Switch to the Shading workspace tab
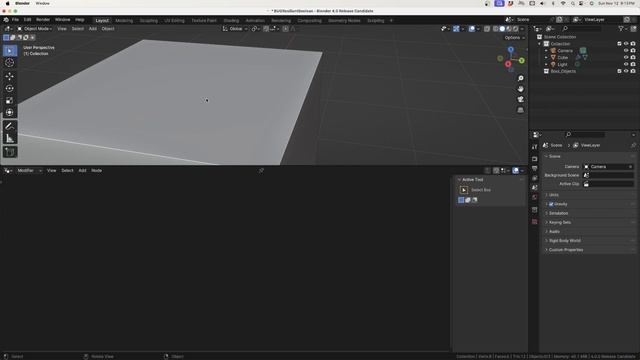Screen dimensions: 640x360 [x=231, y=20]
